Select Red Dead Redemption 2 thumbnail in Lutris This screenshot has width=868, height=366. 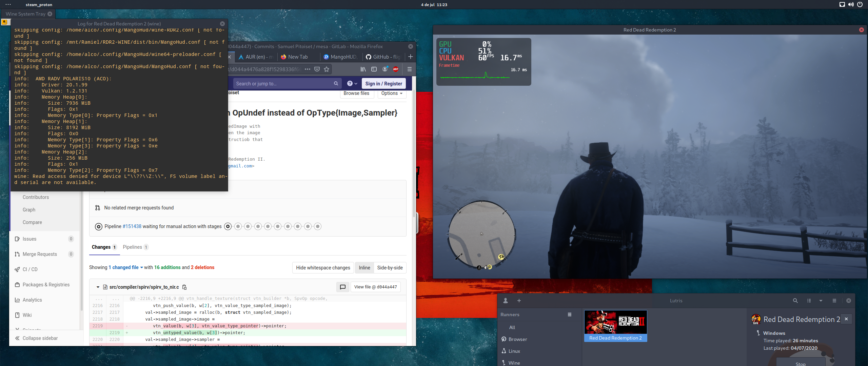pyautogui.click(x=615, y=326)
